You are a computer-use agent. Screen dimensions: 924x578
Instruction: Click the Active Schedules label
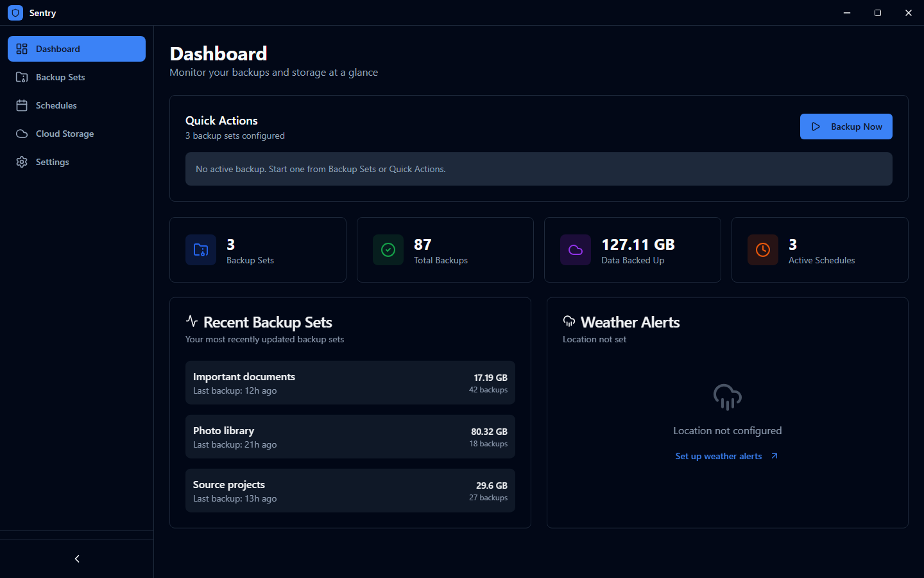pyautogui.click(x=821, y=260)
